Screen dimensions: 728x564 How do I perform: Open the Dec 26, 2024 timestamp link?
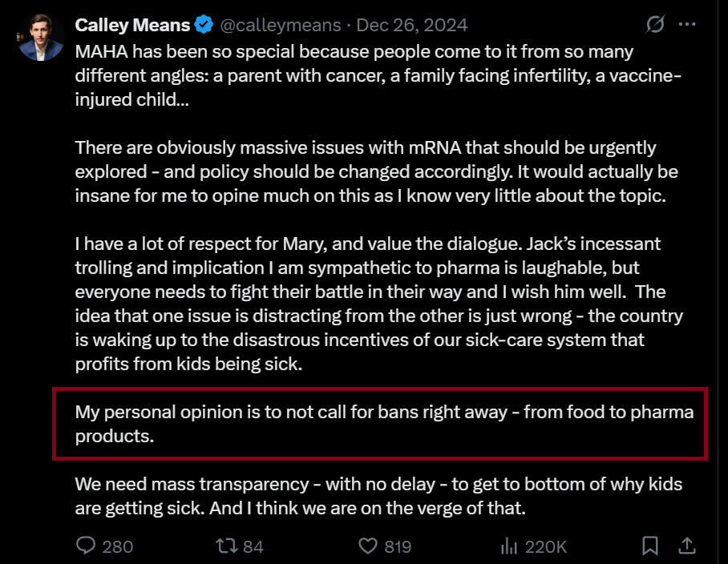click(x=412, y=25)
